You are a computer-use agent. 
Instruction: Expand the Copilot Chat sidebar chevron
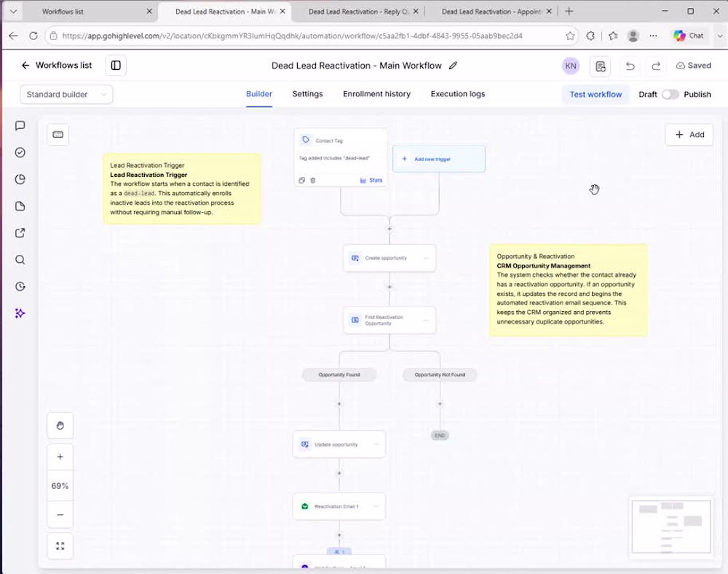720,36
